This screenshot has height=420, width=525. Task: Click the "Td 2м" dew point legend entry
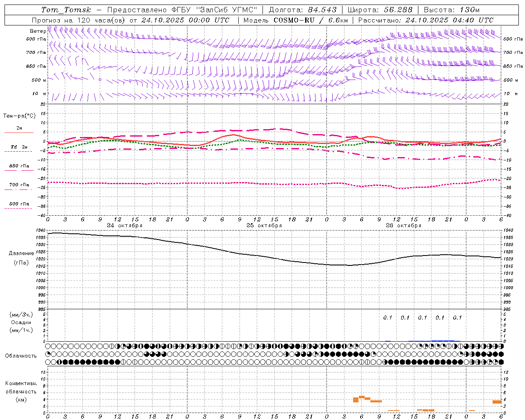click(x=19, y=147)
